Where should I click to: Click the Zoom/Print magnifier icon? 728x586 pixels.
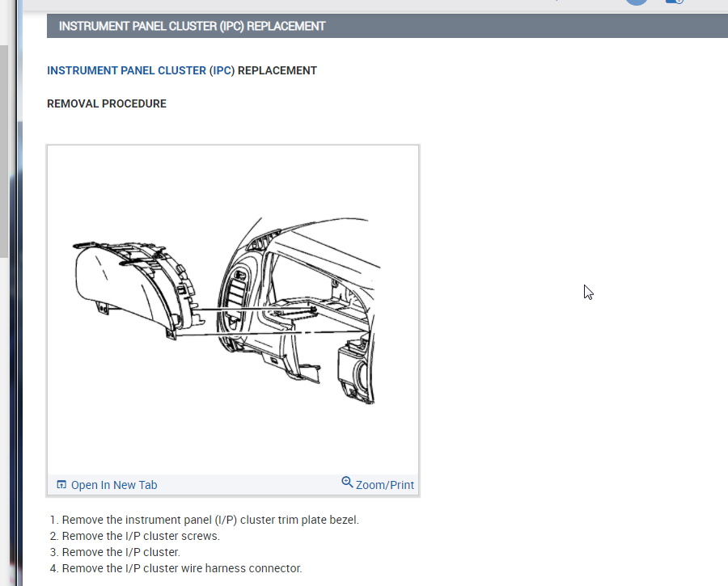[x=347, y=482]
